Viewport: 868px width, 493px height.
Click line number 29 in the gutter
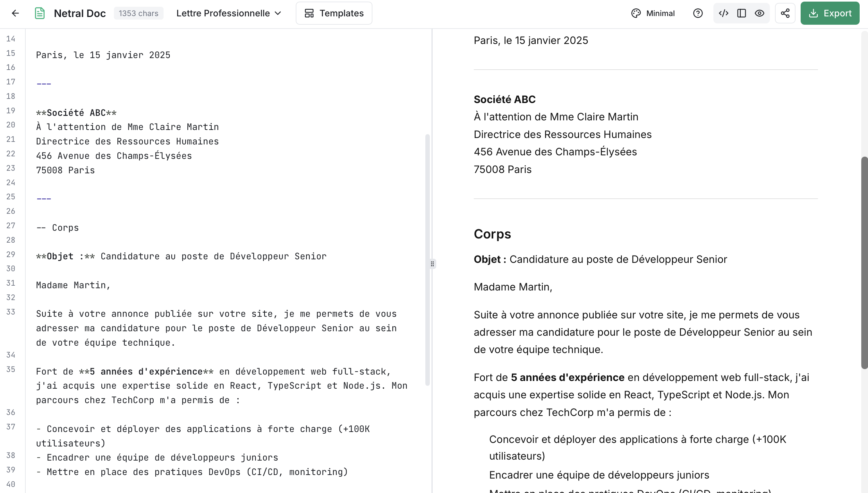click(x=11, y=254)
